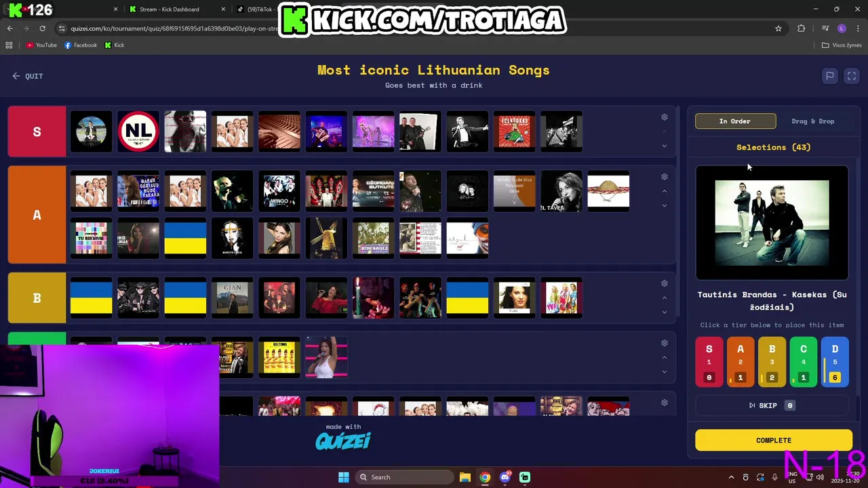The width and height of the screenshot is (868, 488).
Task: Click the ENG US language indicator
Action: pyautogui.click(x=792, y=477)
